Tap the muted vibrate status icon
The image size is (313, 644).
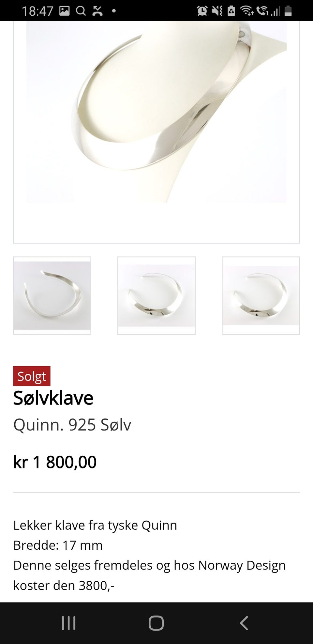pyautogui.click(x=217, y=11)
